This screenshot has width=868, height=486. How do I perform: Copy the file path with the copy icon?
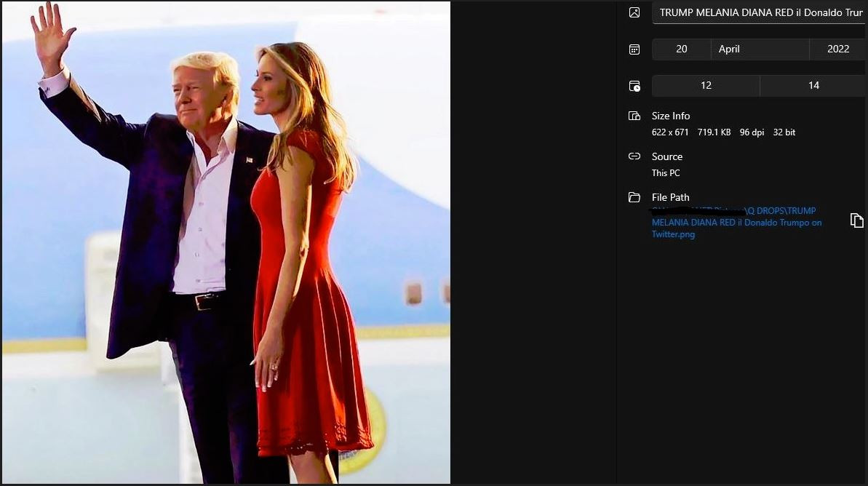pos(856,220)
